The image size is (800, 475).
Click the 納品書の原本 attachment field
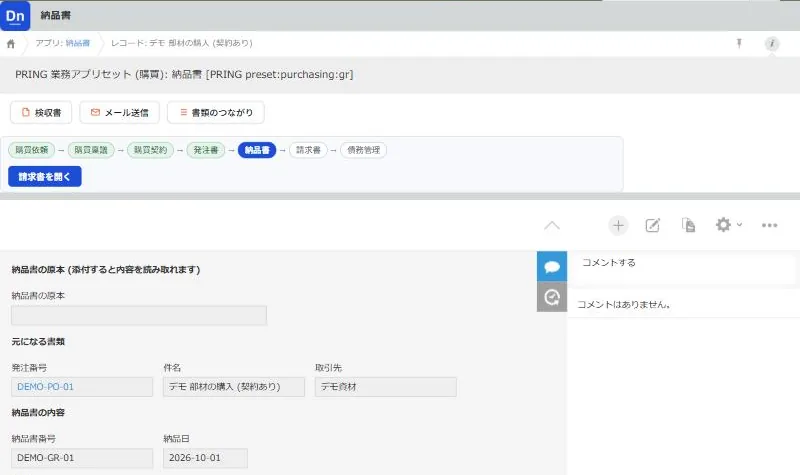click(x=139, y=315)
